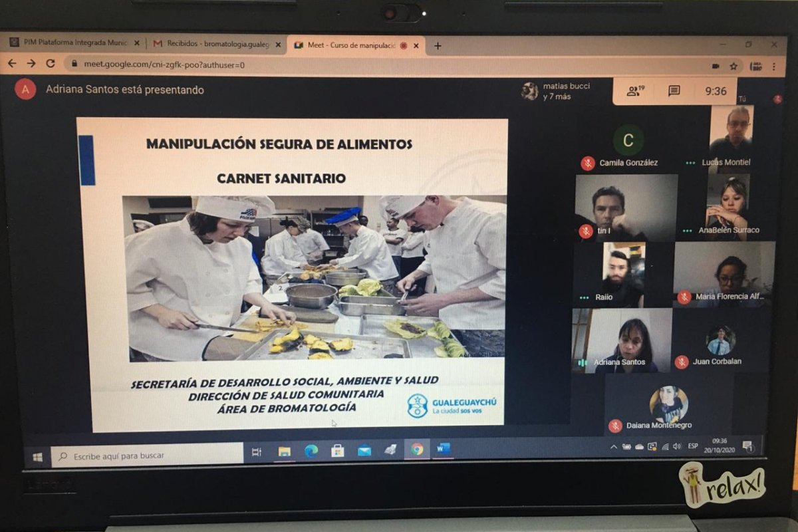
Task: Bookmark this page with the star icon
Action: 733,66
